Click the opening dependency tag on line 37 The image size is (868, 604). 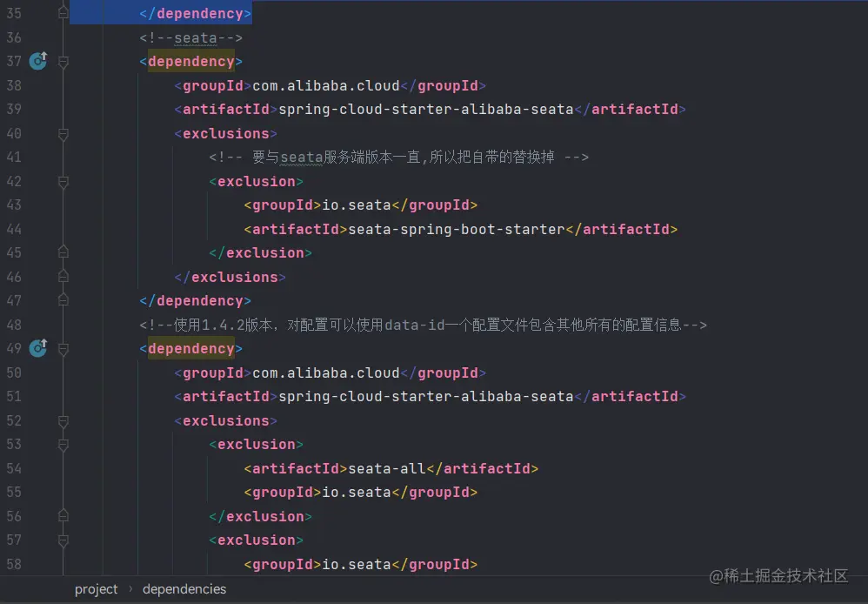coord(191,62)
